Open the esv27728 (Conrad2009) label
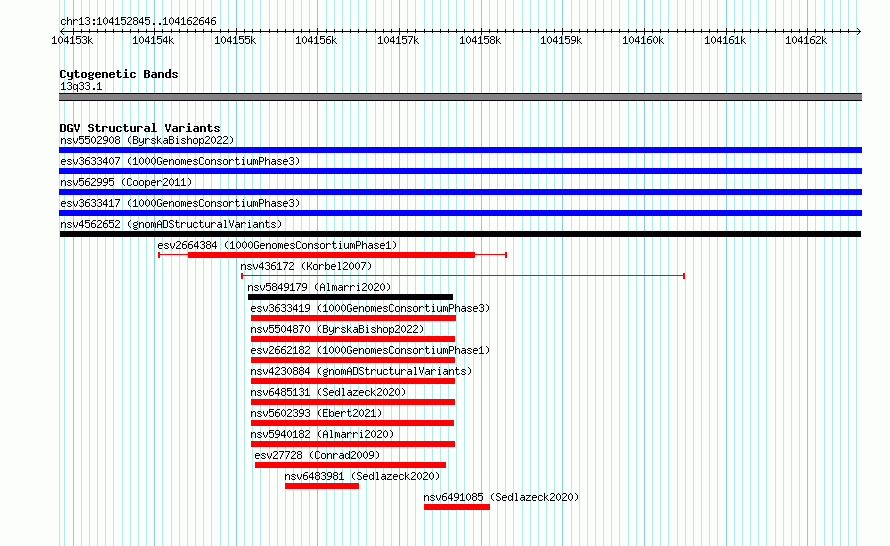890x546 pixels. [x=317, y=455]
